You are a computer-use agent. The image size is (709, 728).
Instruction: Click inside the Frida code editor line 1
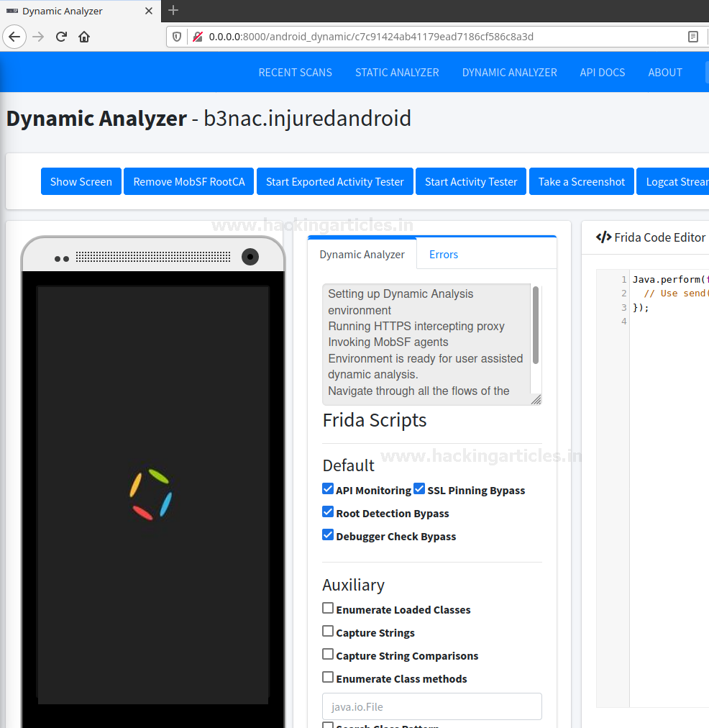pos(670,280)
